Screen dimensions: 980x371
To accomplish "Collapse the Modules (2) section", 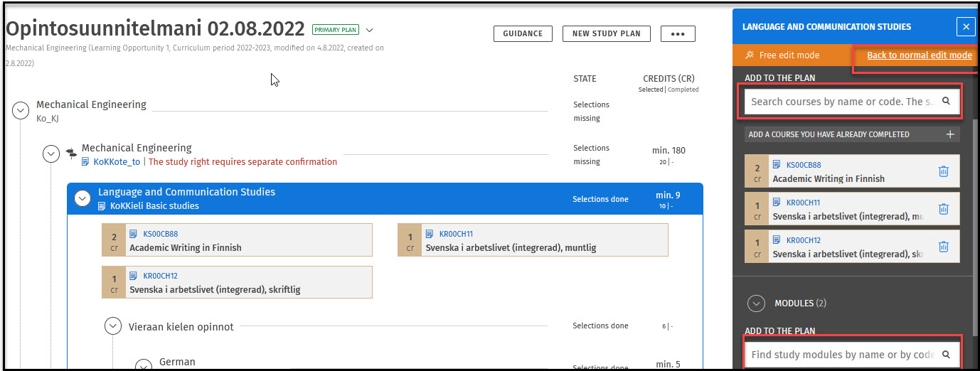I will pos(755,303).
